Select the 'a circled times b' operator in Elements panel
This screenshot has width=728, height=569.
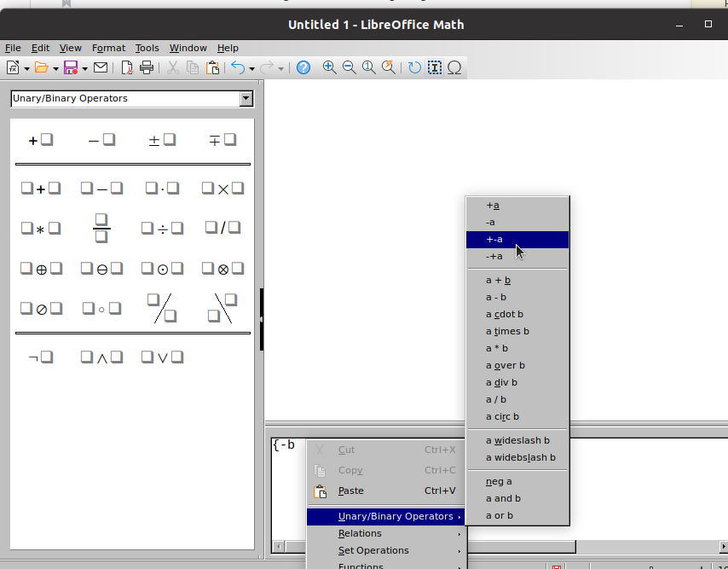coord(222,268)
